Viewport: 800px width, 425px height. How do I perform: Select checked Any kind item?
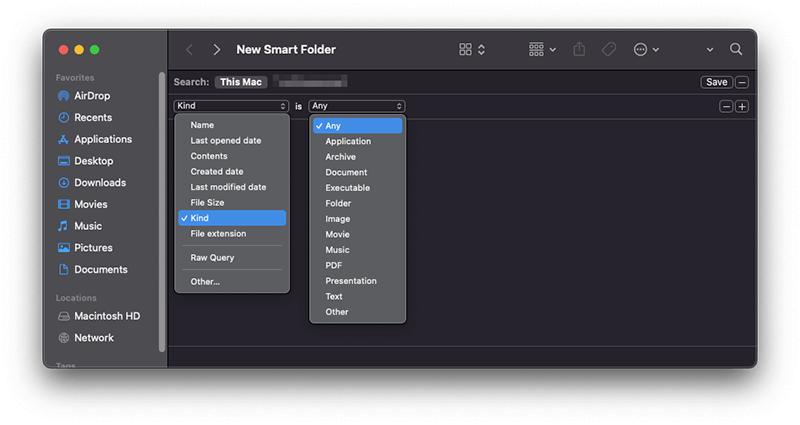(358, 126)
